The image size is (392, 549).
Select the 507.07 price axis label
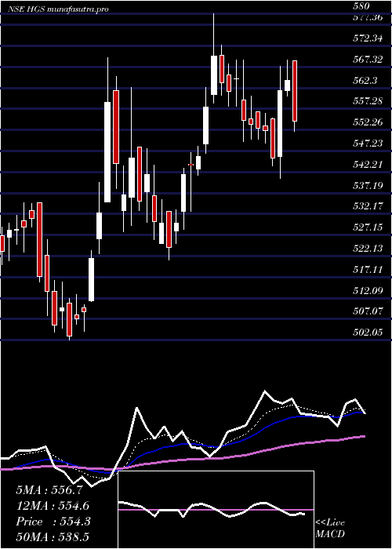(x=368, y=311)
